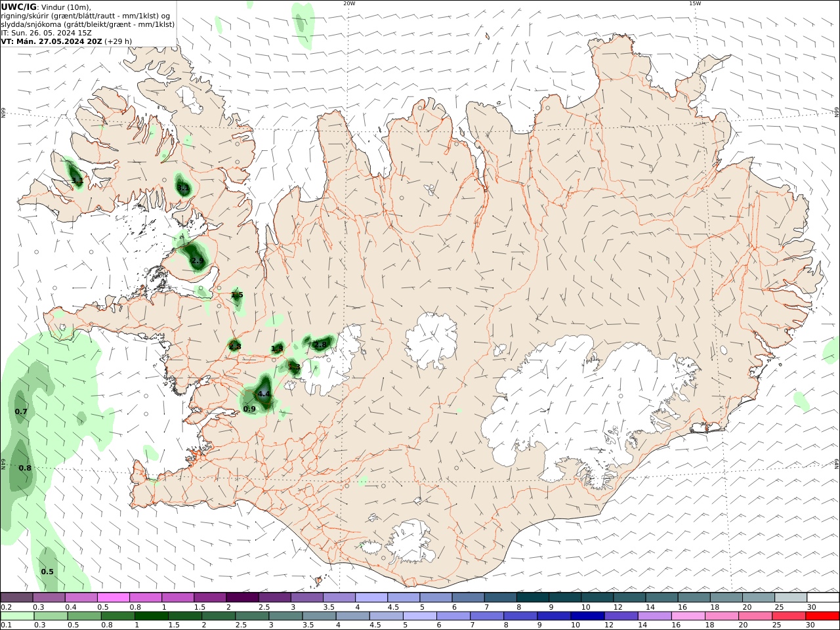Click the 1.3 precipitation value on the map
Image resolution: width=840 pixels, height=630 pixels.
pyautogui.click(x=295, y=367)
